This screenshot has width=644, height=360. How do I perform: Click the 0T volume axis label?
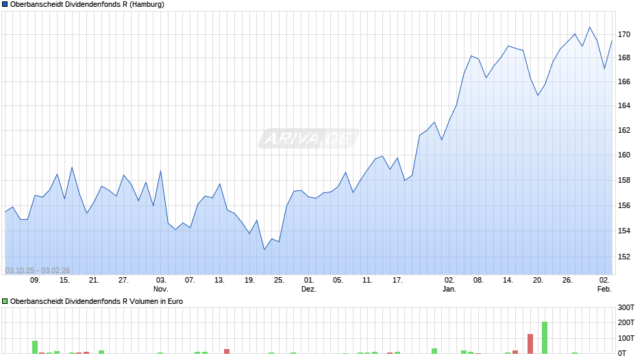[x=622, y=353]
